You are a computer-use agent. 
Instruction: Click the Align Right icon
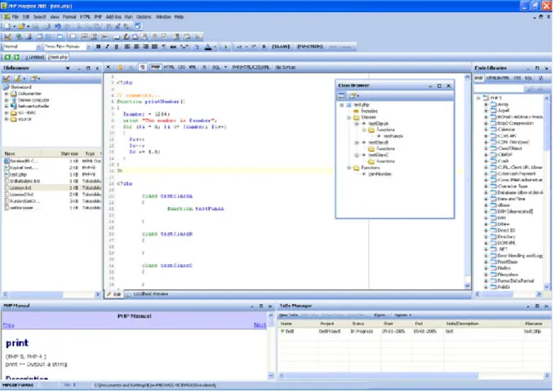click(145, 46)
